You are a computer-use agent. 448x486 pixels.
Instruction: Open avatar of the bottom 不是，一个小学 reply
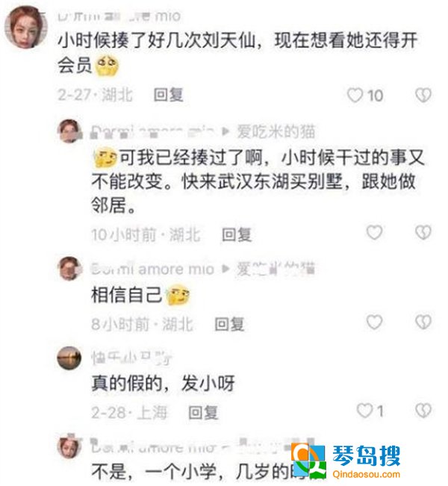tap(69, 446)
